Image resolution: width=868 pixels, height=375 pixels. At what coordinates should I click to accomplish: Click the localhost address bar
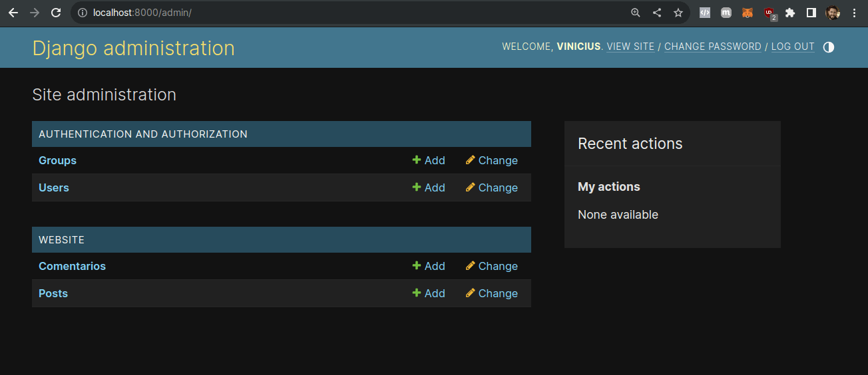coord(333,13)
